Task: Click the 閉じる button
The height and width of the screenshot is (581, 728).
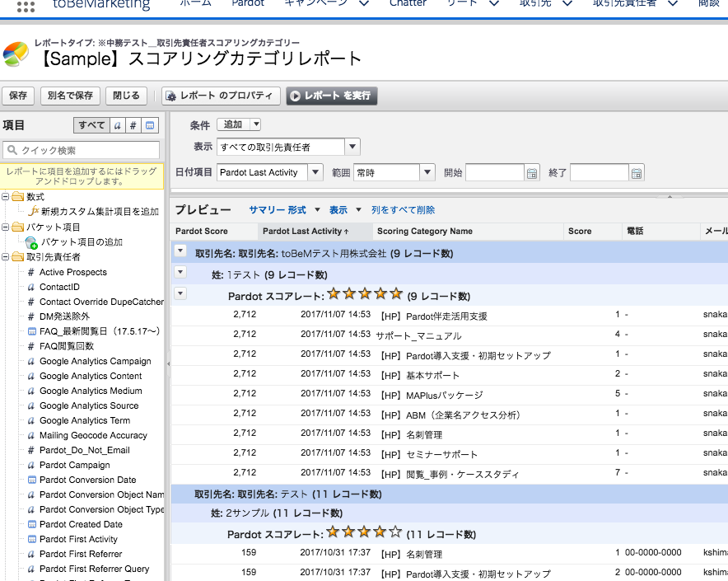Action: [126, 96]
